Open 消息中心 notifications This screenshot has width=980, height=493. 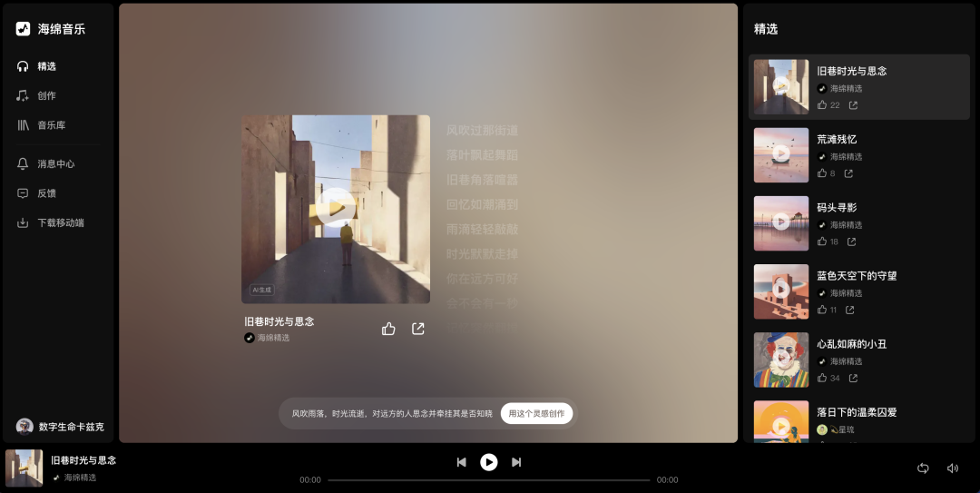click(x=57, y=164)
